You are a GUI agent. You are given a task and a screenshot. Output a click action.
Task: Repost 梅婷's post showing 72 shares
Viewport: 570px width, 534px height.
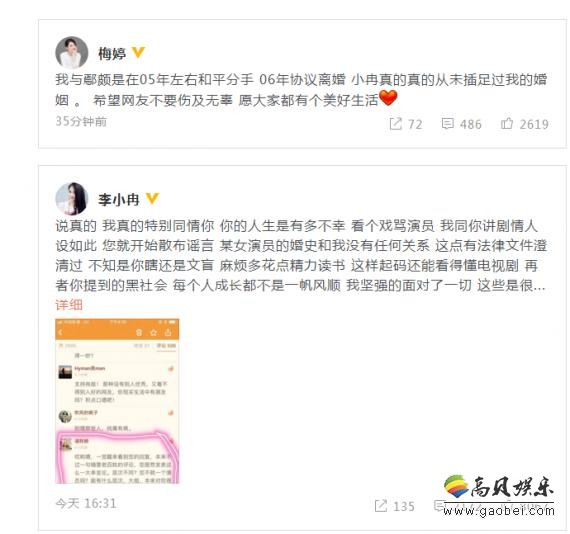(406, 124)
